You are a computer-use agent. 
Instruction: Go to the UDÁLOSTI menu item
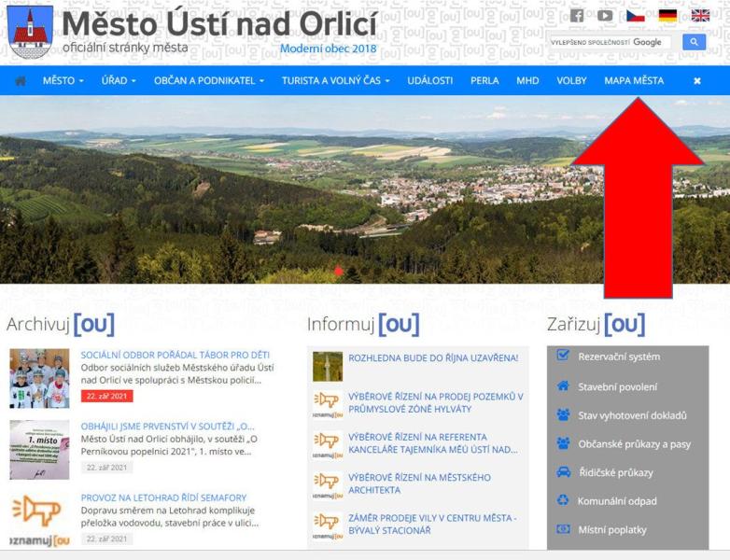point(429,81)
